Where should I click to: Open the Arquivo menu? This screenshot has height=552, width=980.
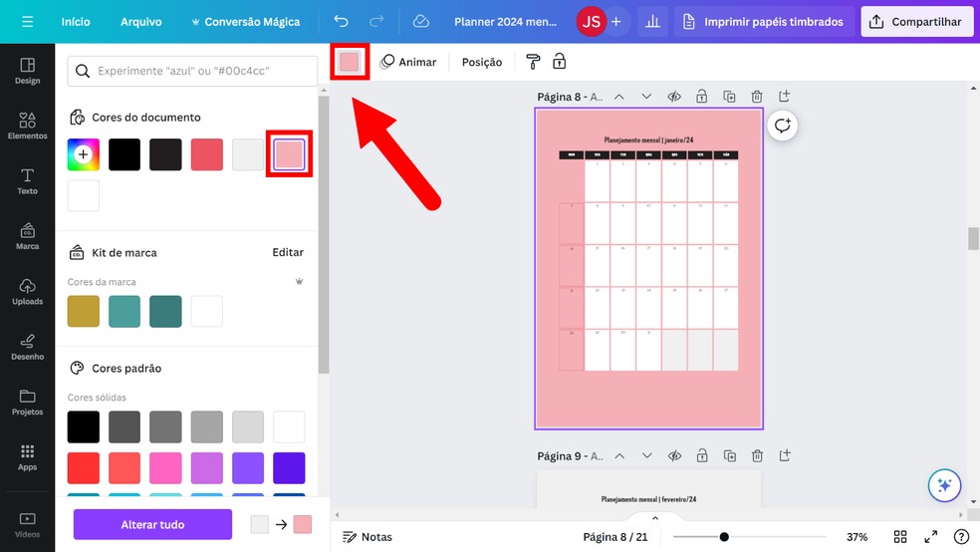coord(141,22)
